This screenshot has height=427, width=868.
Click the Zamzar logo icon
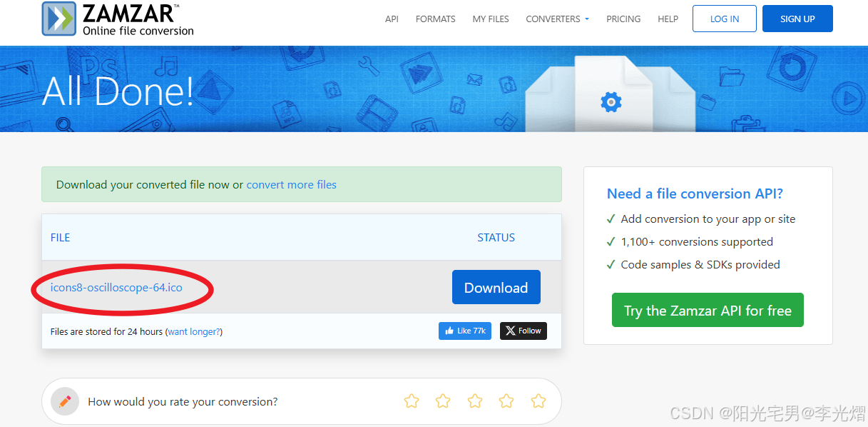click(59, 19)
